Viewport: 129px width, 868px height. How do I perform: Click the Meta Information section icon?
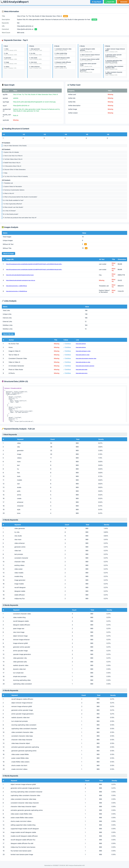pos(3,11)
